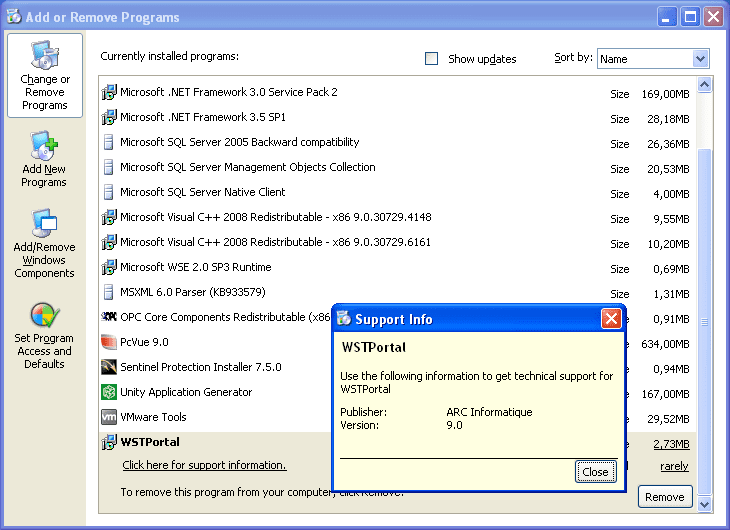Click the red X of Support Info dialog
This screenshot has width=730, height=530.
pyautogui.click(x=611, y=319)
